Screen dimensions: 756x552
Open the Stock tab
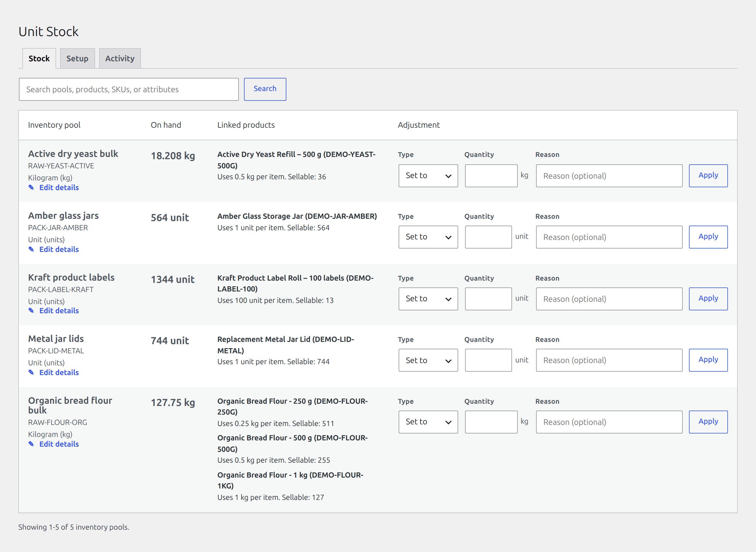(39, 58)
